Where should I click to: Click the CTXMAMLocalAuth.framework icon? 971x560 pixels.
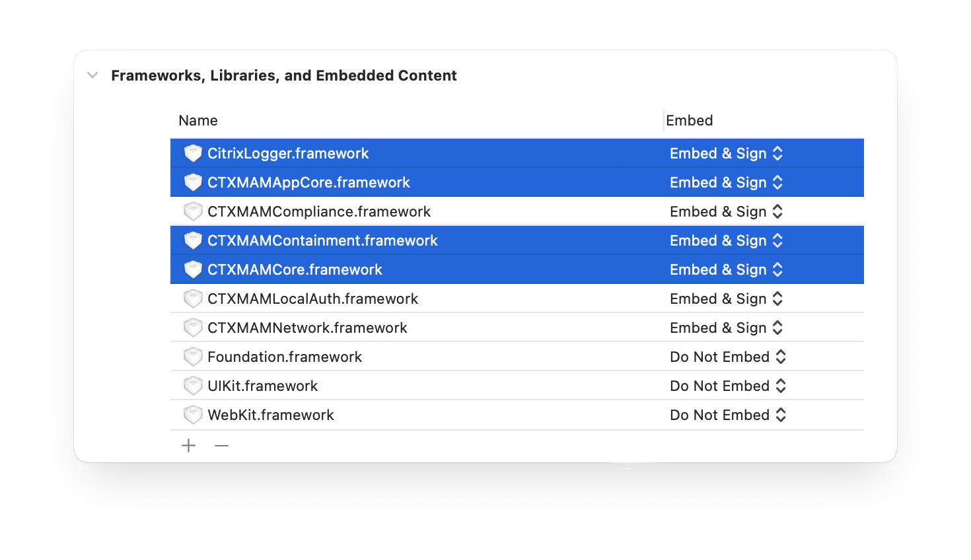pos(193,298)
